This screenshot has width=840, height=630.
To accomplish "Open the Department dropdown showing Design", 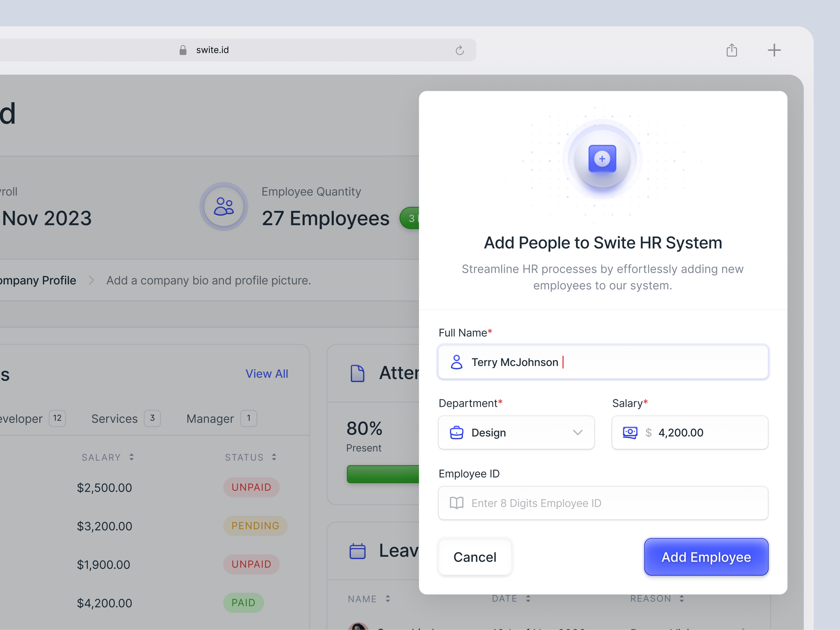I will [516, 432].
